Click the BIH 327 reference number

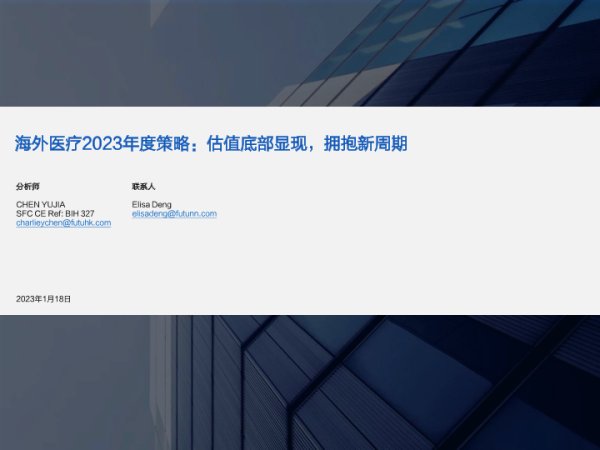tap(79, 214)
